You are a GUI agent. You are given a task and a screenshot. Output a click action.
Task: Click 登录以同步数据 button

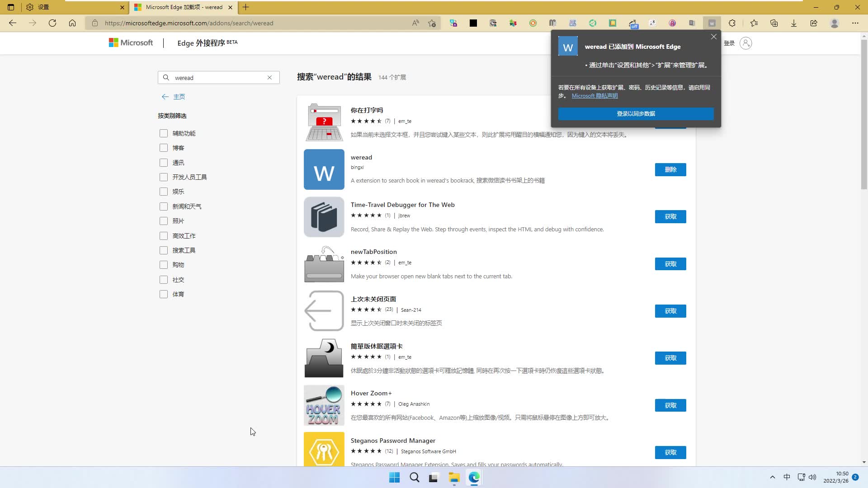(x=636, y=114)
